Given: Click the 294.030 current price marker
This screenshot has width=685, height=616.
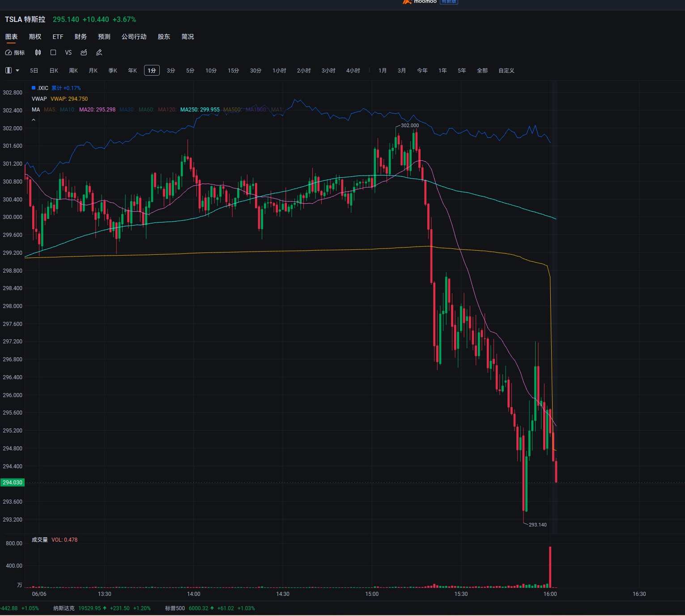Looking at the screenshot, I should point(12,483).
